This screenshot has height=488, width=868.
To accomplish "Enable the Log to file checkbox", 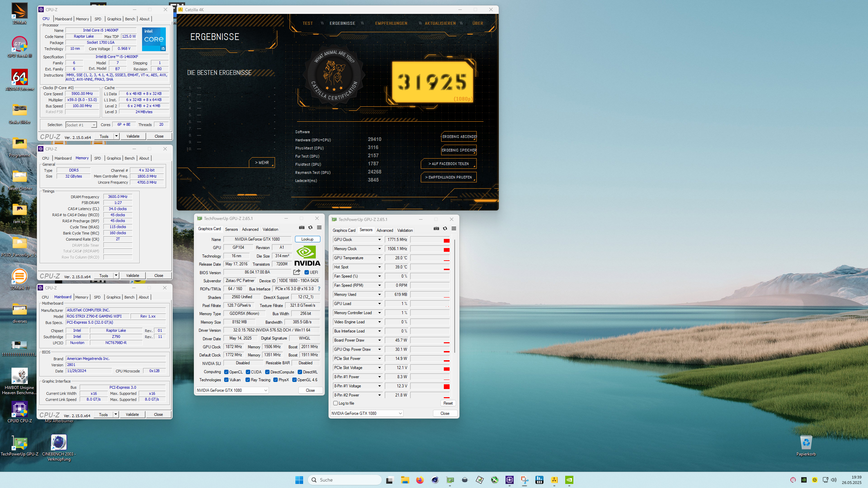I will (335, 403).
